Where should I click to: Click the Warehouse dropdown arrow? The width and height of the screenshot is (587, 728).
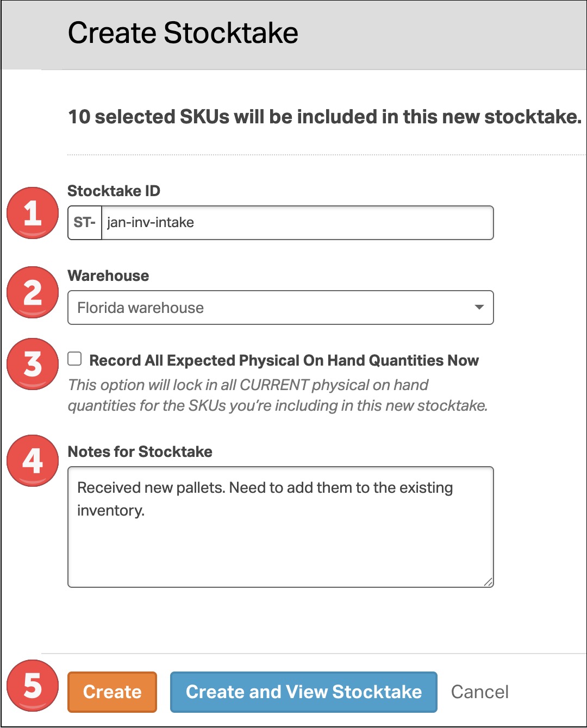point(479,307)
